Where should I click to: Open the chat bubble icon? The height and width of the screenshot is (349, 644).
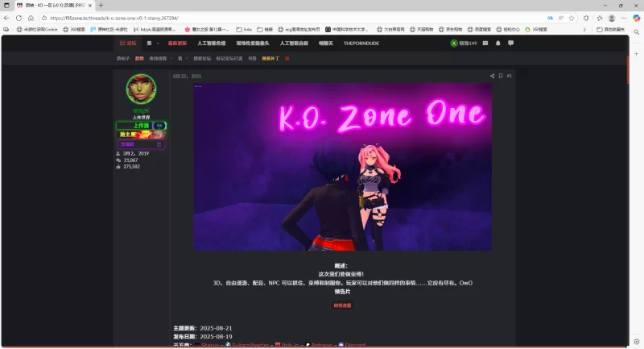point(510,44)
